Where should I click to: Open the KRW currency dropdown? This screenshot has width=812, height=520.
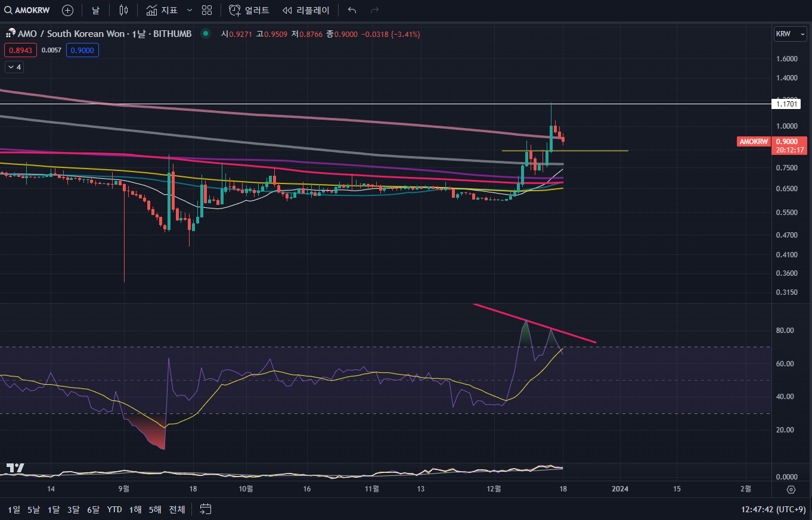pyautogui.click(x=790, y=34)
